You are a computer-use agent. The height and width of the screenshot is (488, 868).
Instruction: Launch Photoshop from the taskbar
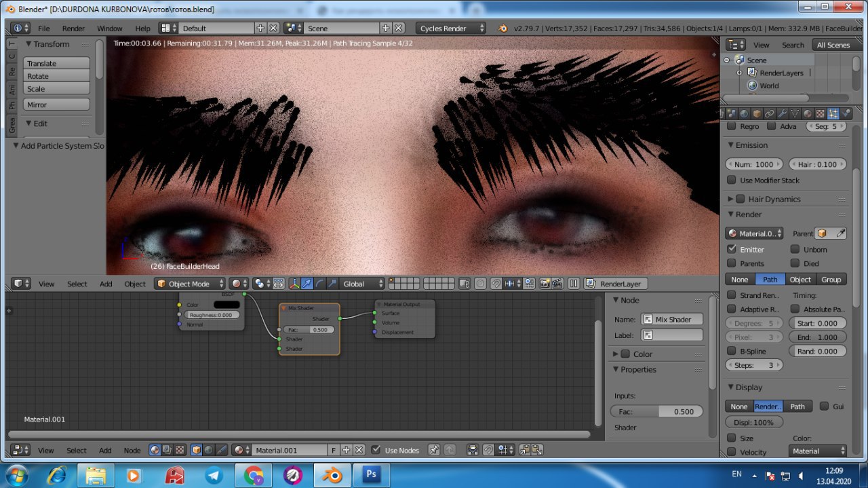point(371,474)
